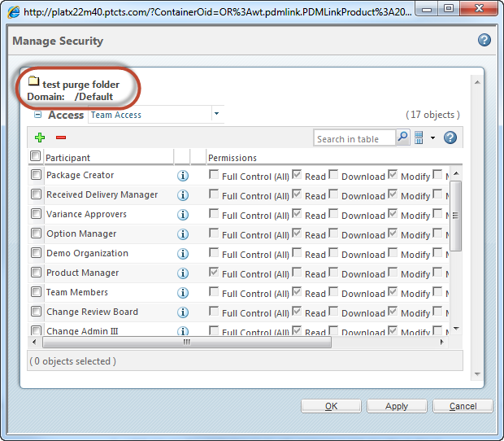Open table view options dropdown arrow

(432, 138)
